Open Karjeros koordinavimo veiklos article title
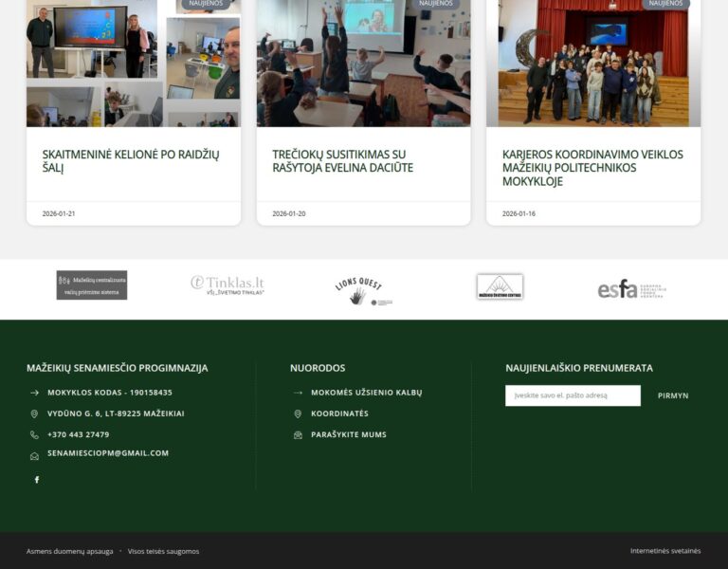This screenshot has width=728, height=569. click(x=592, y=168)
